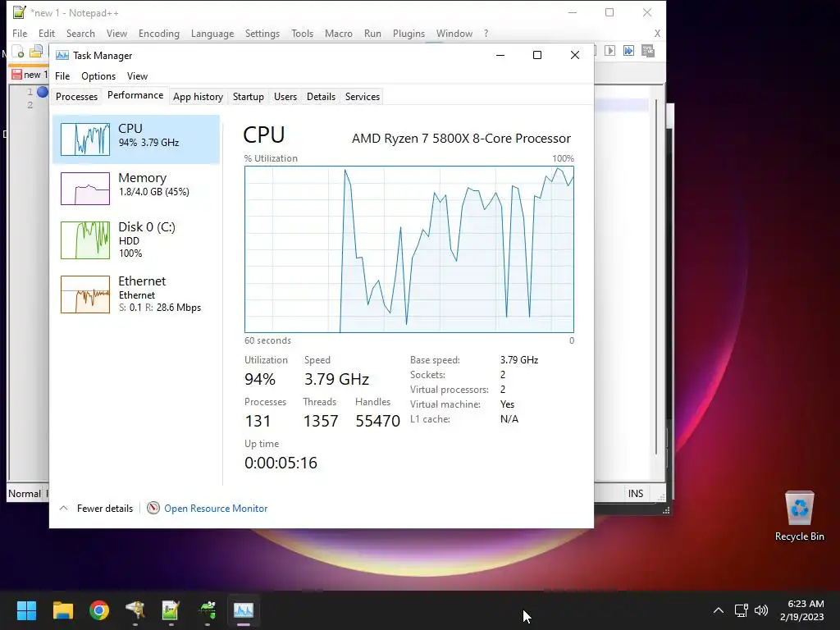
Task: Click the Handles value 55470
Action: pyautogui.click(x=377, y=421)
